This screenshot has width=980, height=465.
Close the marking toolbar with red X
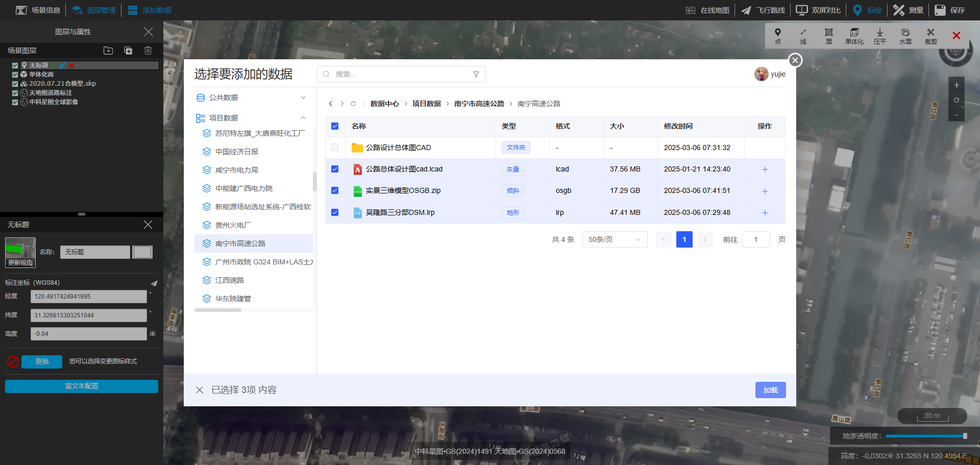[956, 35]
